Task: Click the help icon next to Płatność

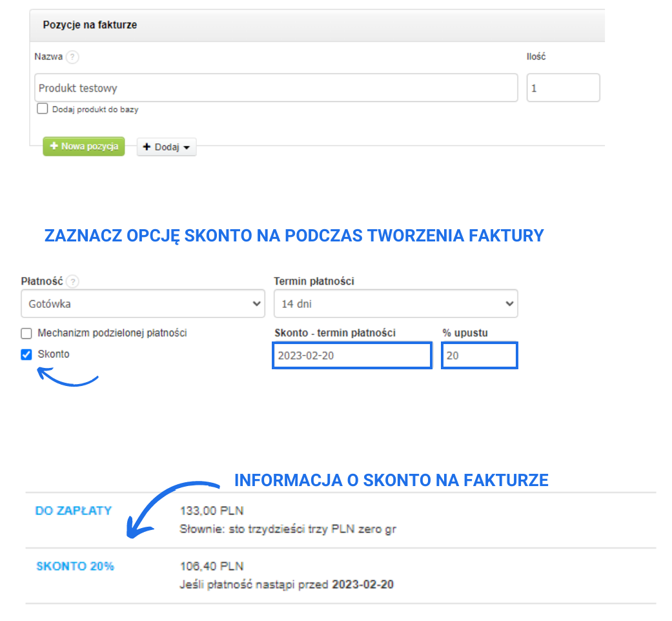Action: coord(74,281)
